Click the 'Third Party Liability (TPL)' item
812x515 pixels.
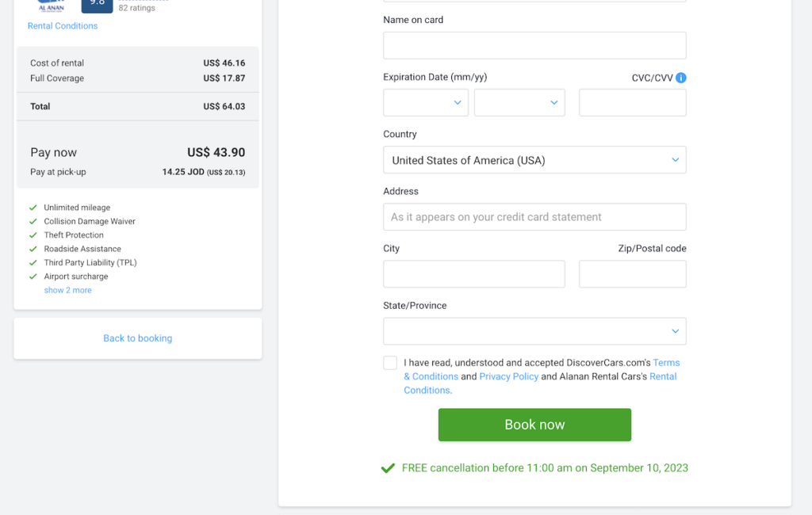click(90, 263)
